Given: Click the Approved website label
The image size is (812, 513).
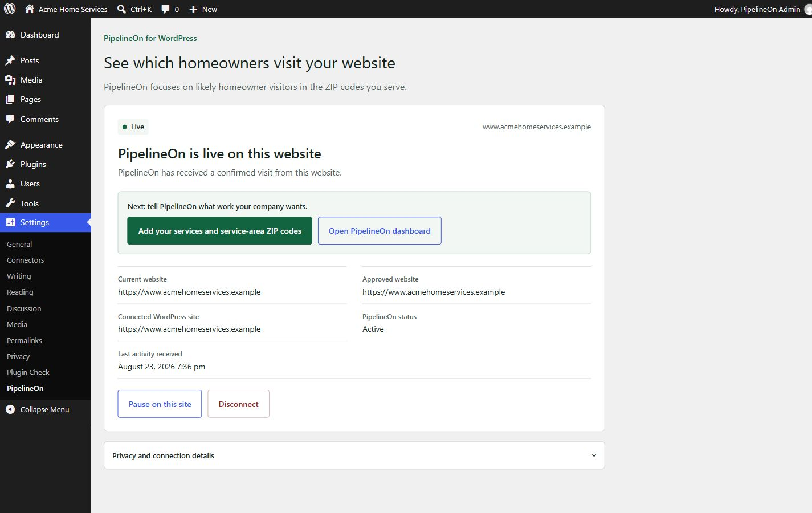Looking at the screenshot, I should click(390, 279).
